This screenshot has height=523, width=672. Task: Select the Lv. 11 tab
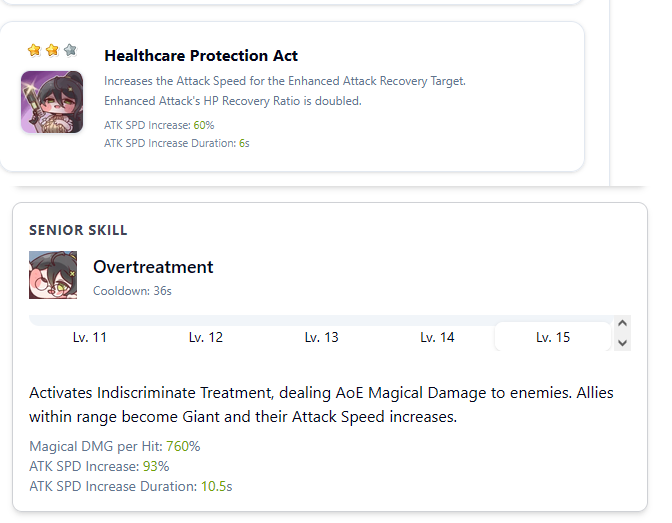pyautogui.click(x=90, y=337)
